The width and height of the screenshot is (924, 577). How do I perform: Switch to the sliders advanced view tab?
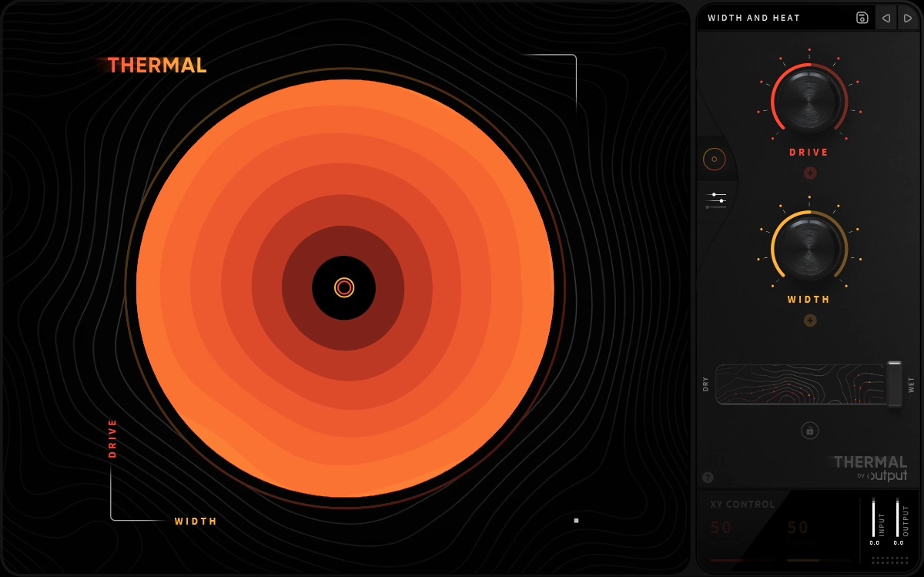pos(716,201)
